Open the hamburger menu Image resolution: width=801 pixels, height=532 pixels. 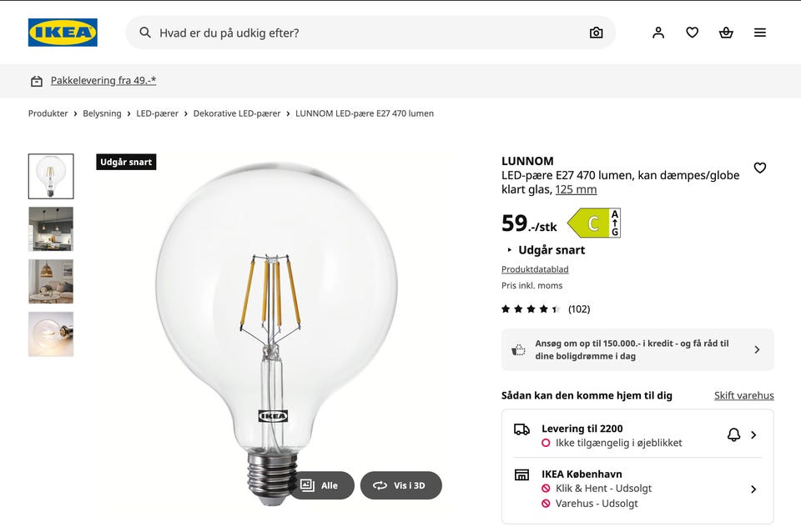pos(760,33)
